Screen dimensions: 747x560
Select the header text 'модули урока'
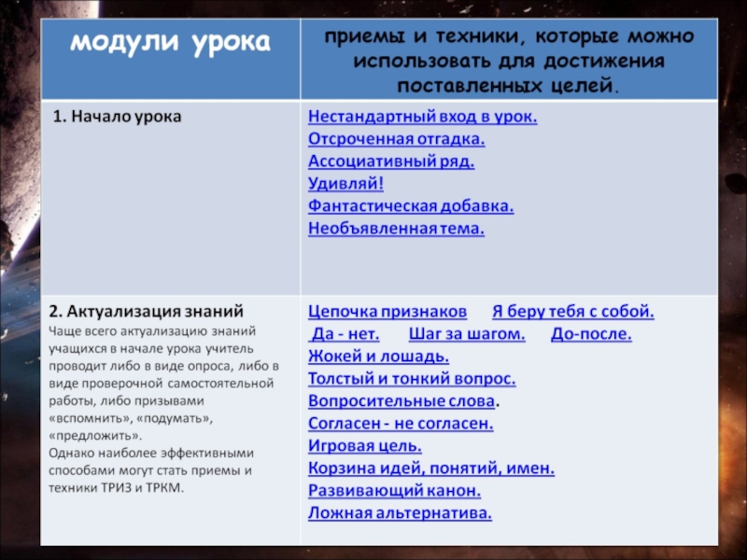[x=170, y=42]
